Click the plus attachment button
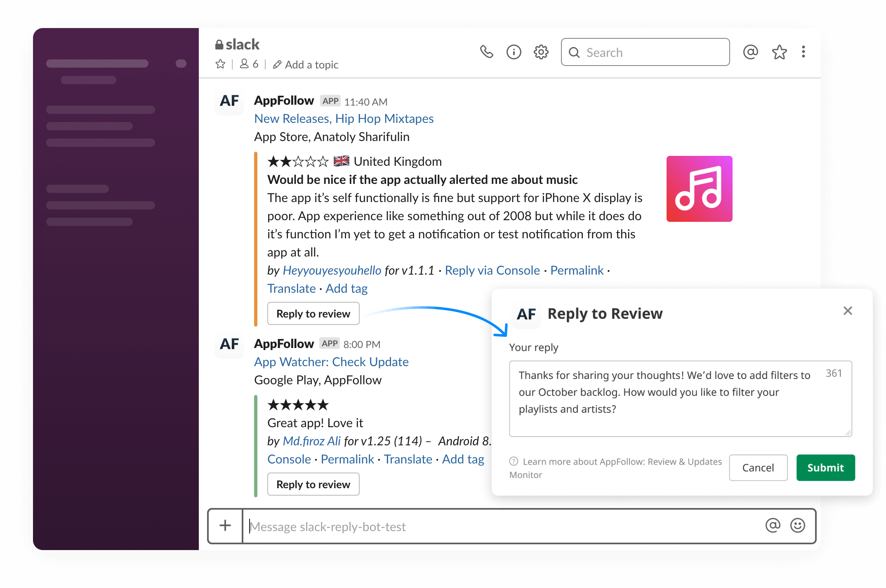This screenshot has height=588, width=886. (x=225, y=526)
